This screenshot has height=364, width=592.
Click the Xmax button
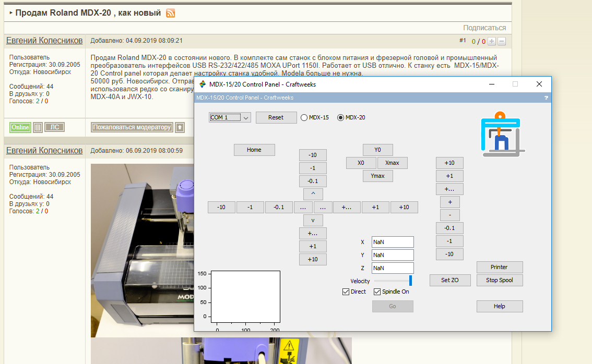click(392, 163)
